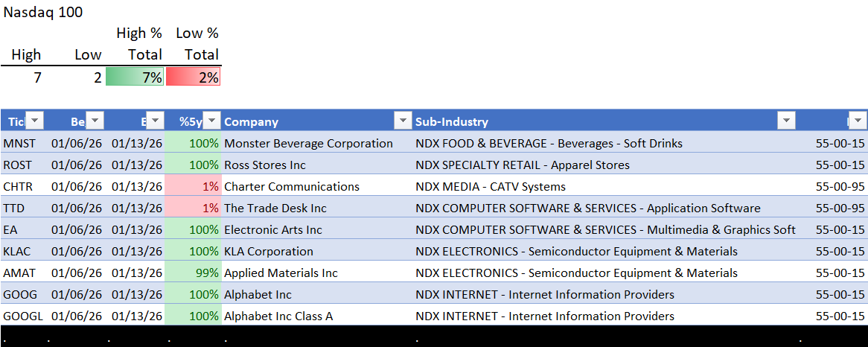The image size is (868, 347).
Task: Click the Nasdaq 100 title cell
Action: coord(43,12)
